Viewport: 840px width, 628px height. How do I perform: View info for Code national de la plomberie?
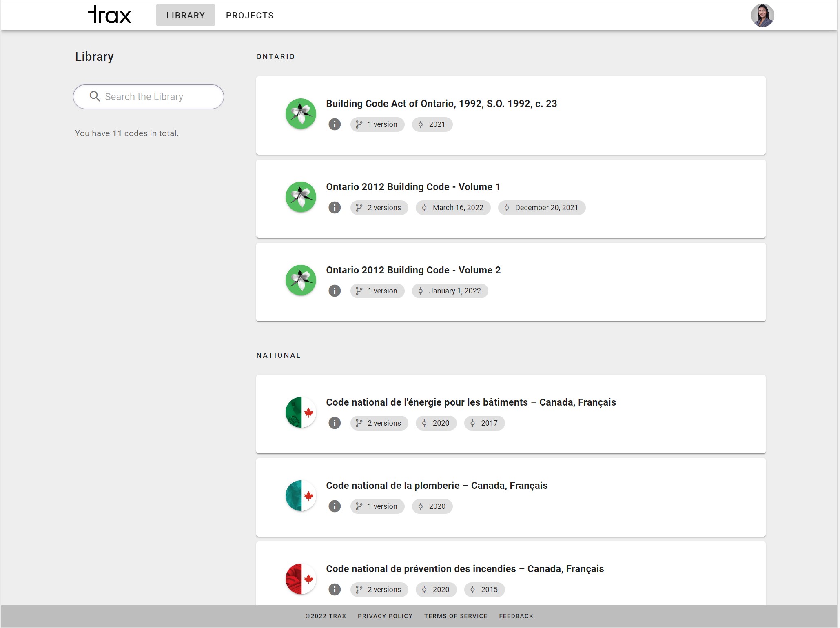(x=335, y=506)
